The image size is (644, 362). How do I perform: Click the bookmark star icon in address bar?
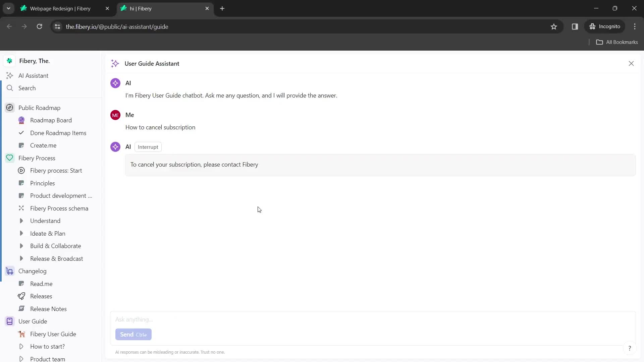click(x=554, y=26)
